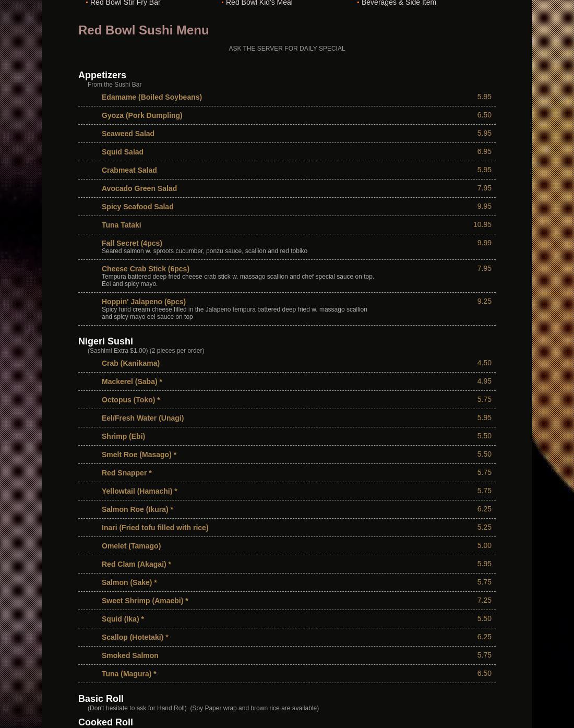Image resolution: width=574 pixels, height=728 pixels.
Task: Open the Red Bowl Kid's Meal link
Action: coord(259,3)
